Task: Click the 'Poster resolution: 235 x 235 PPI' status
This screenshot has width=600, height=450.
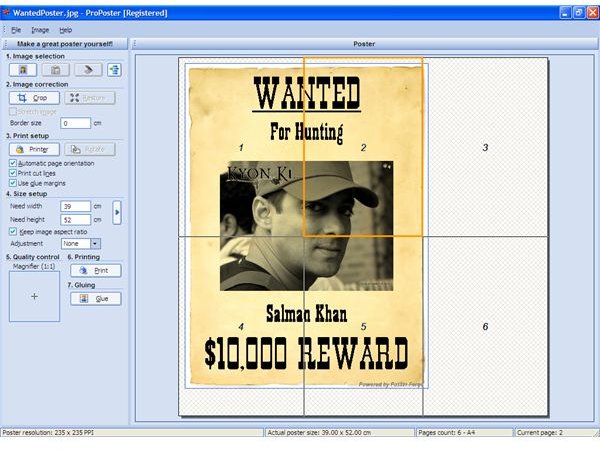Action: 48,433
